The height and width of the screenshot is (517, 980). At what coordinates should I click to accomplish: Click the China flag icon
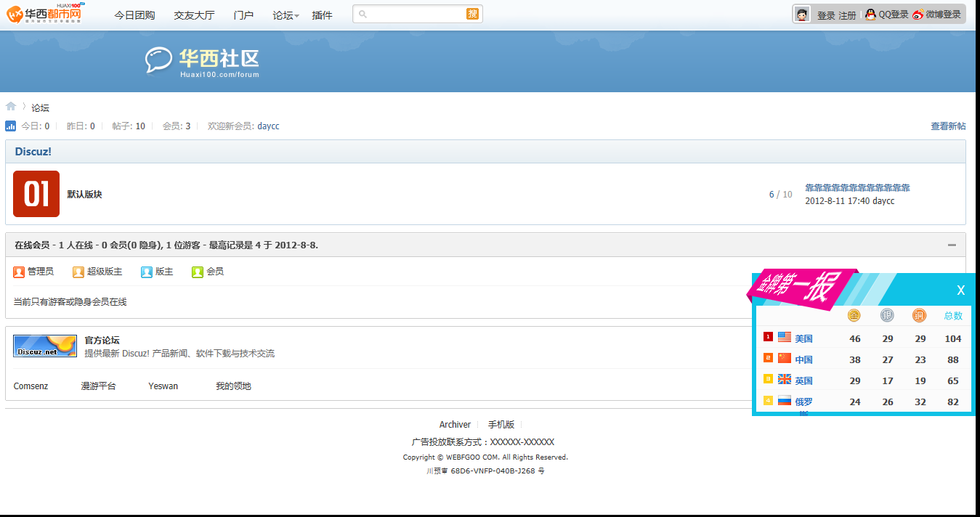point(785,358)
